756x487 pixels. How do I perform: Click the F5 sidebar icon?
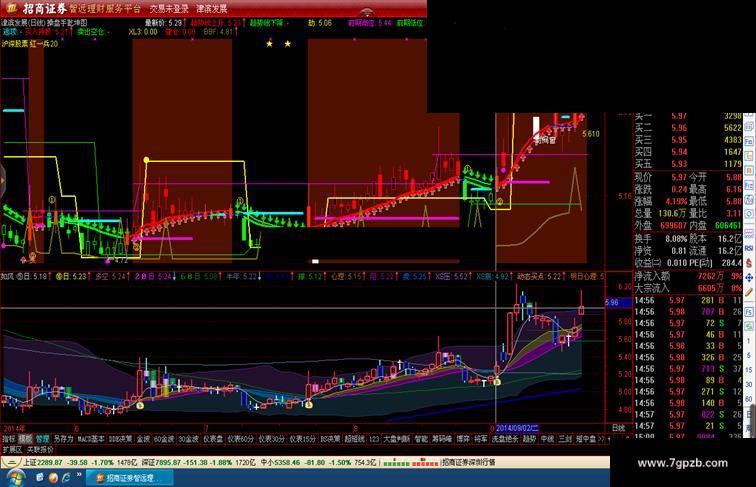[x=748, y=311]
